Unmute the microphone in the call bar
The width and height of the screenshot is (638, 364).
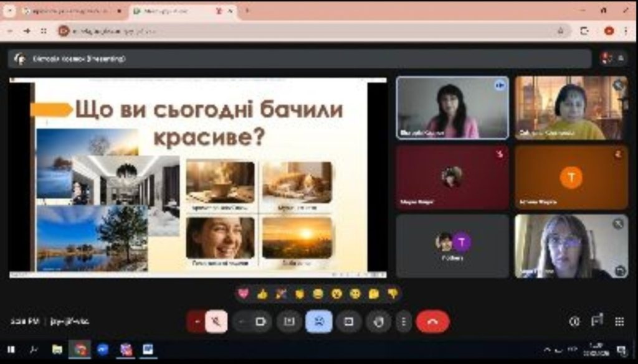point(216,322)
